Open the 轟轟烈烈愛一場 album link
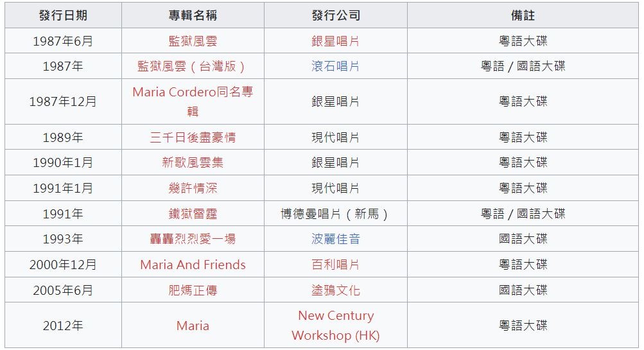The width and height of the screenshot is (644, 350). (193, 239)
